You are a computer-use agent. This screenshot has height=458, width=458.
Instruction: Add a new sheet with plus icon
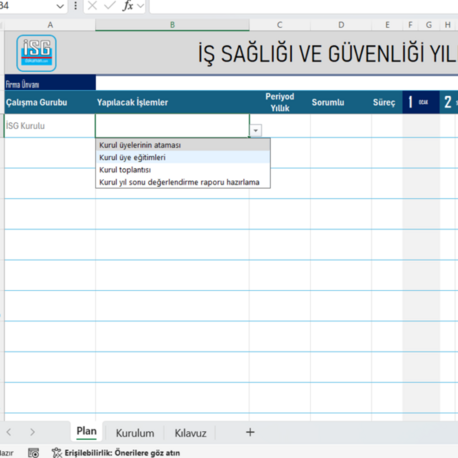point(250,432)
